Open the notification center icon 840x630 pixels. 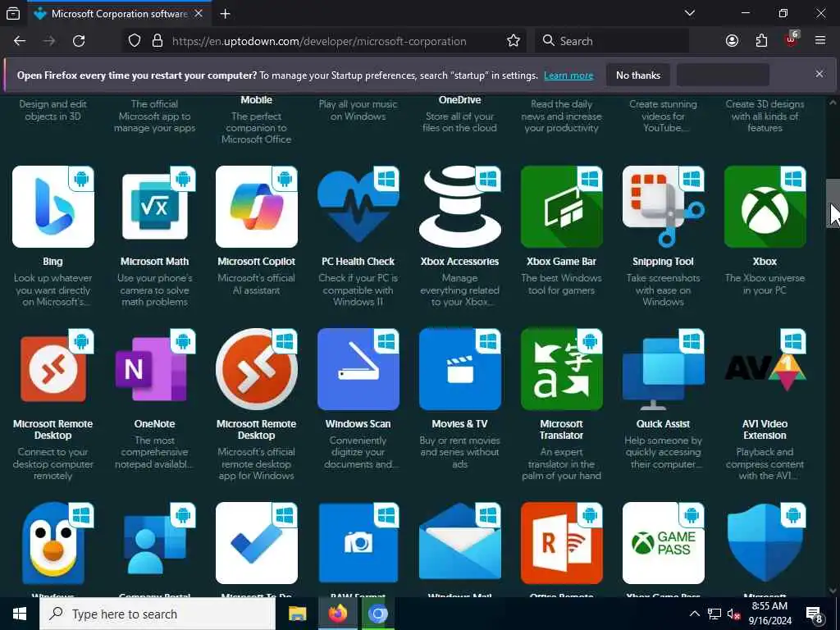815,614
